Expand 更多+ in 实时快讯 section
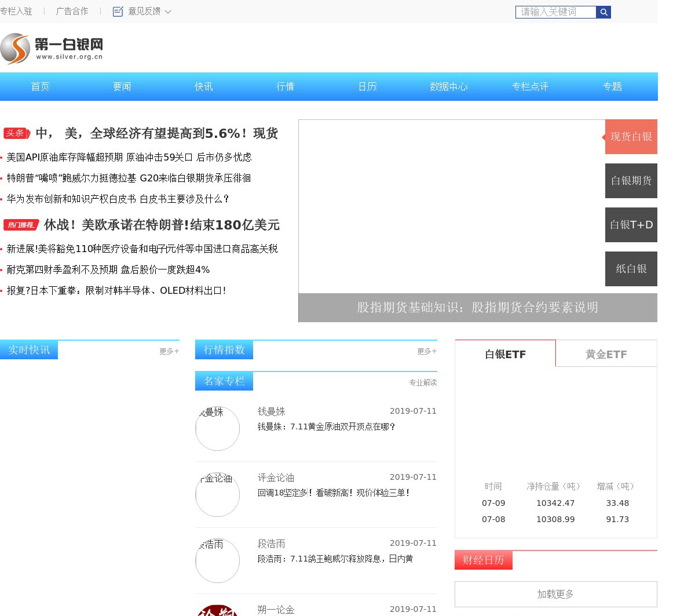The width and height of the screenshot is (695, 616). click(x=169, y=351)
